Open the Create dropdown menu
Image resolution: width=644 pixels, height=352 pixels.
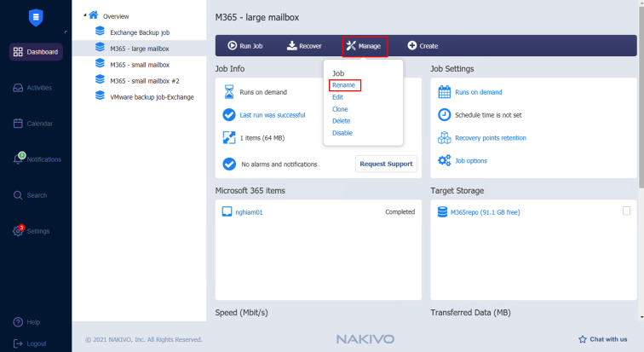423,45
